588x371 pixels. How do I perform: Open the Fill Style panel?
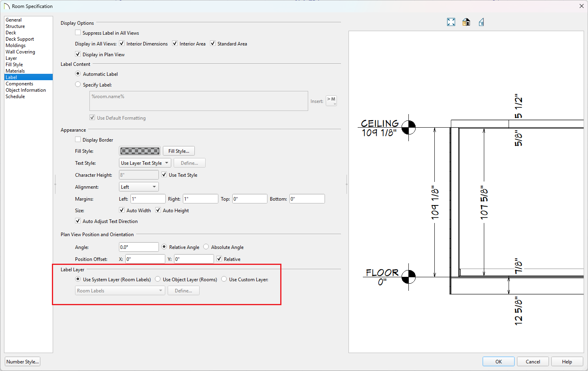14,65
